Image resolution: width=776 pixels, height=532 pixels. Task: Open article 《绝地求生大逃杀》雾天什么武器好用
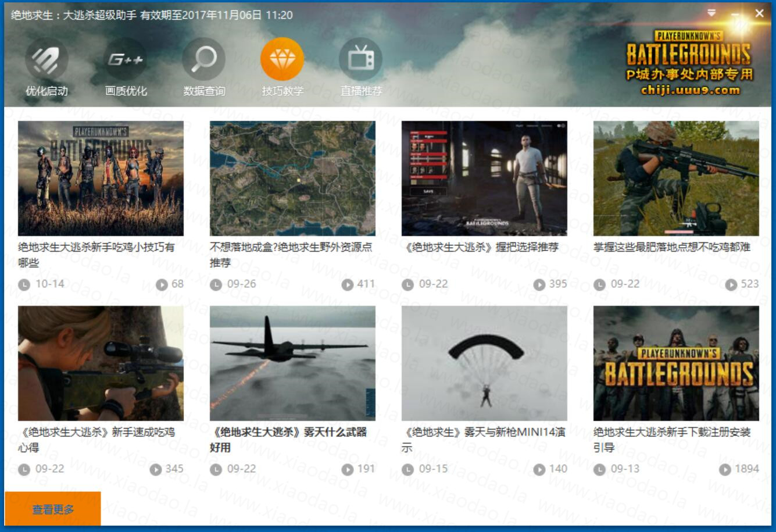(x=289, y=440)
